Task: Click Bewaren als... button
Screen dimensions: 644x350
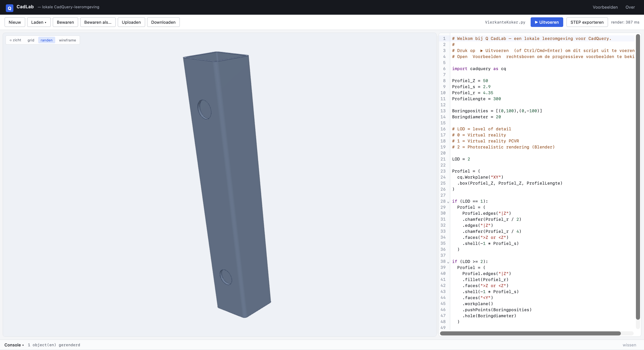Action: (98, 22)
